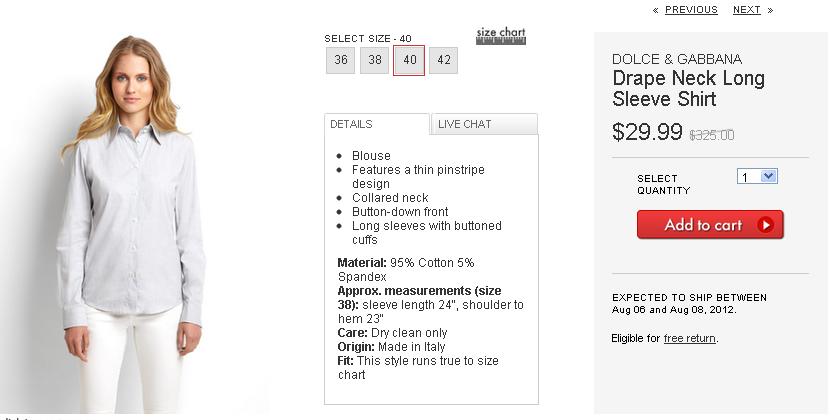Expand the quantity dropdown
Image resolution: width=831 pixels, height=420 pixels.
tap(757, 177)
